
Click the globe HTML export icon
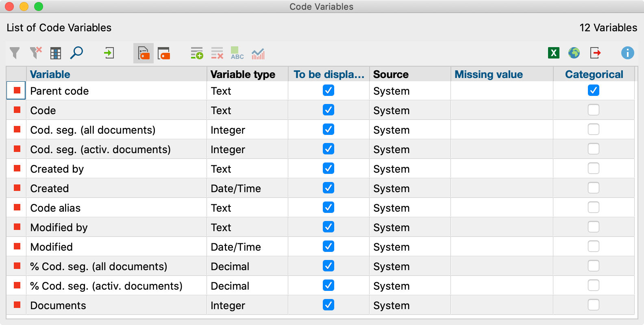pos(574,53)
